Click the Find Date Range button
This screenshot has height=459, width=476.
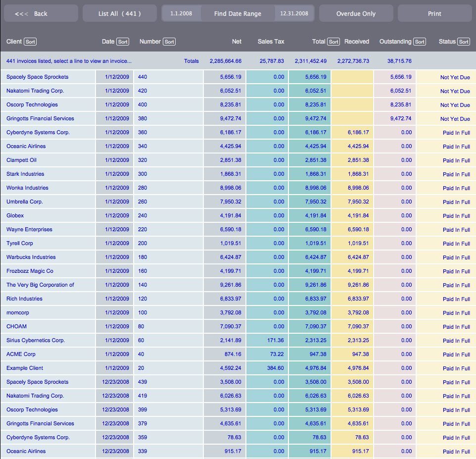click(x=238, y=13)
